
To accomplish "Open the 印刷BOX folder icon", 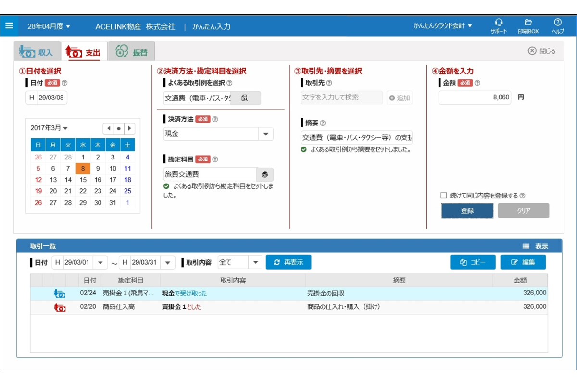I will 528,22.
